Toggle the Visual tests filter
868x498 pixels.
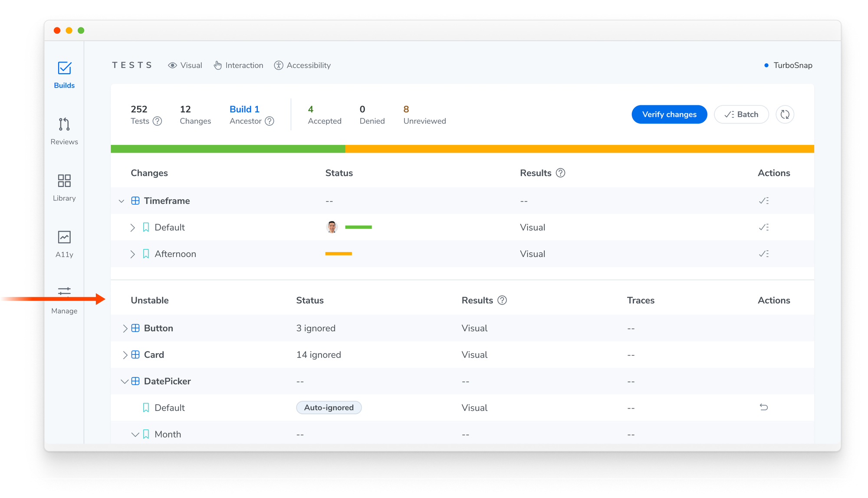click(x=185, y=66)
